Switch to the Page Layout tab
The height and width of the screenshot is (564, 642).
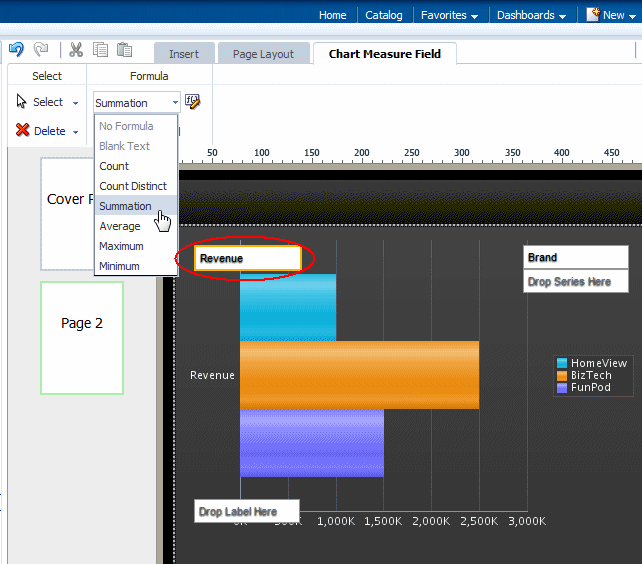tap(263, 54)
